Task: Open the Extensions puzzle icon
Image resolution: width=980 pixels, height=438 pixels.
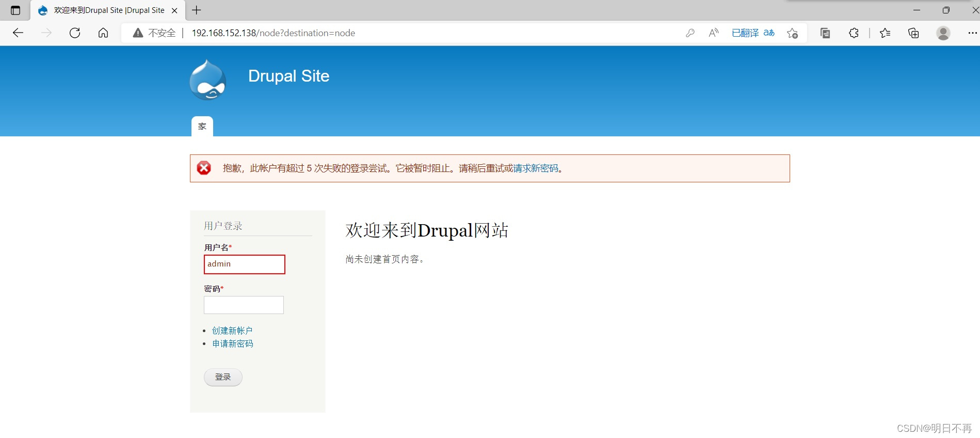Action: [854, 33]
